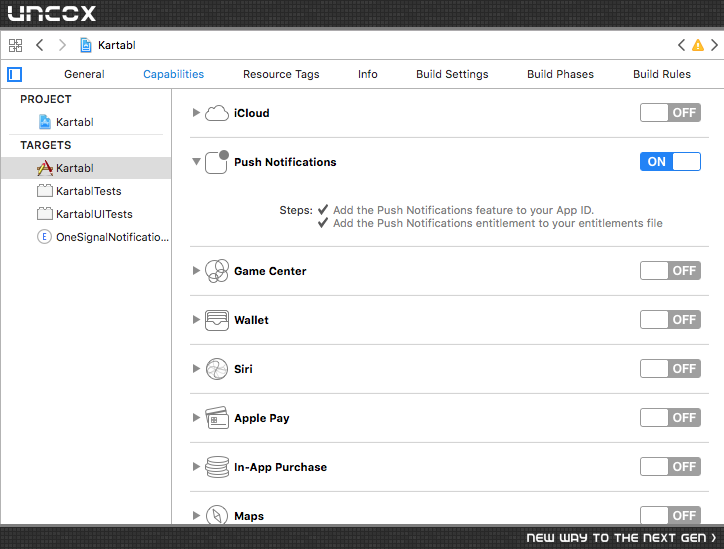Go back with the left chevron
Screen dimensions: 724x549
coord(40,45)
